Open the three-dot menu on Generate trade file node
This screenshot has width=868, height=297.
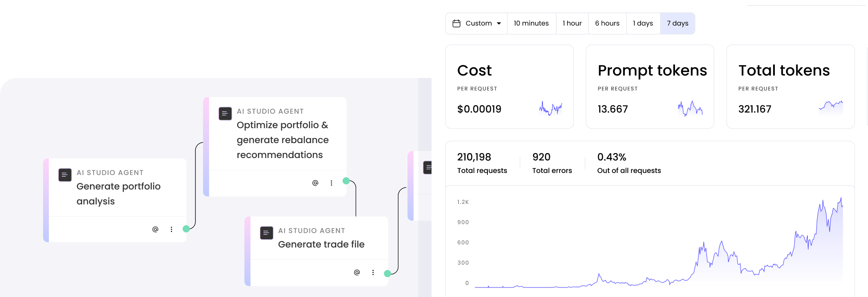point(373,273)
